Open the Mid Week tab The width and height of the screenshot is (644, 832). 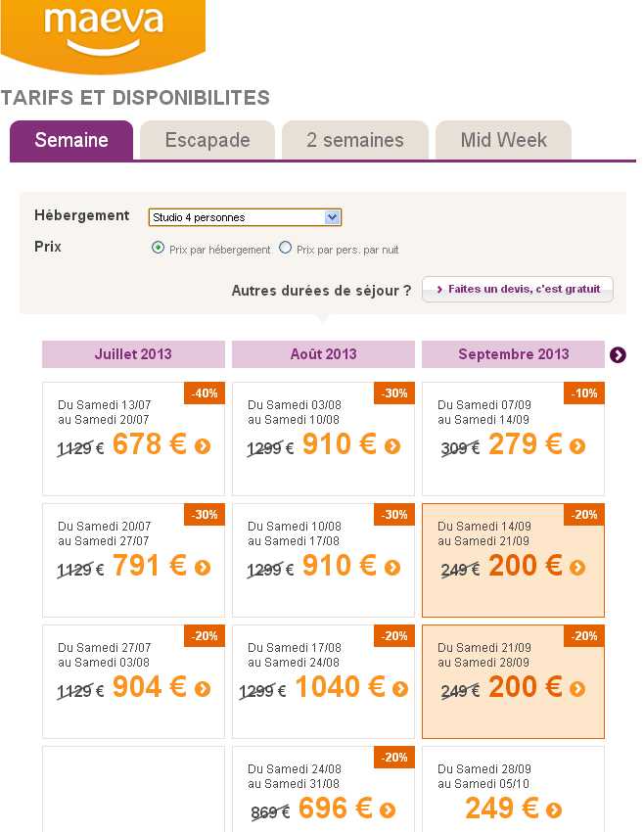click(503, 140)
